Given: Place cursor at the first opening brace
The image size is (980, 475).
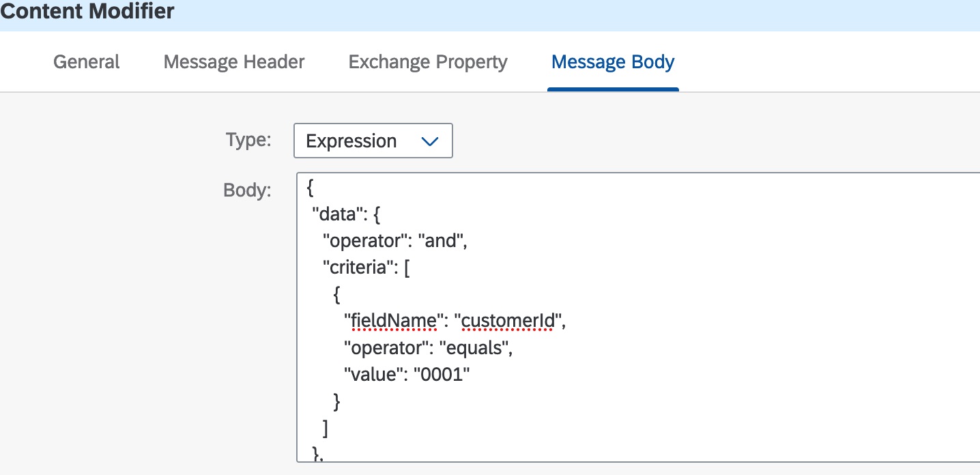Looking at the screenshot, I should (311, 188).
